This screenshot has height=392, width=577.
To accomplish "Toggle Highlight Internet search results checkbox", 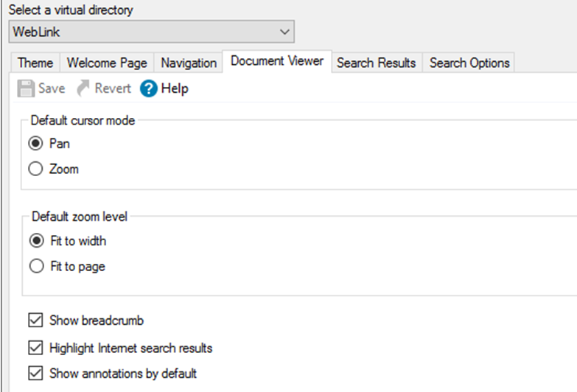I will 35,348.
